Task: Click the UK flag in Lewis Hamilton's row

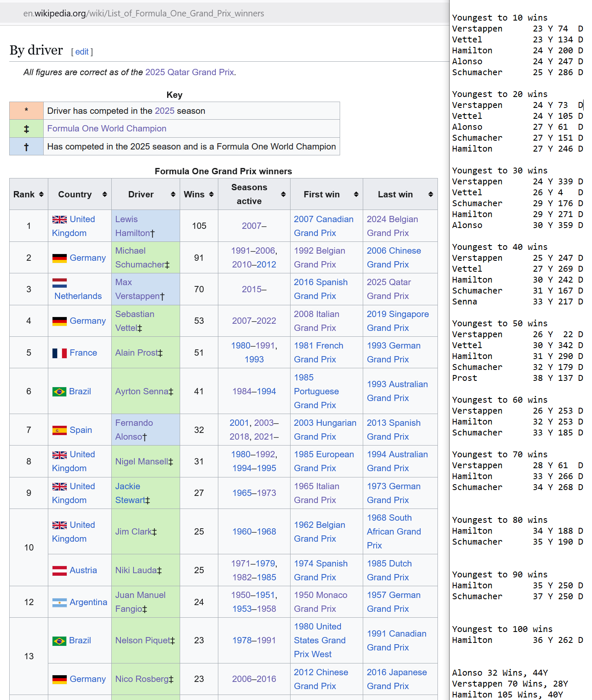Action: 60,219
